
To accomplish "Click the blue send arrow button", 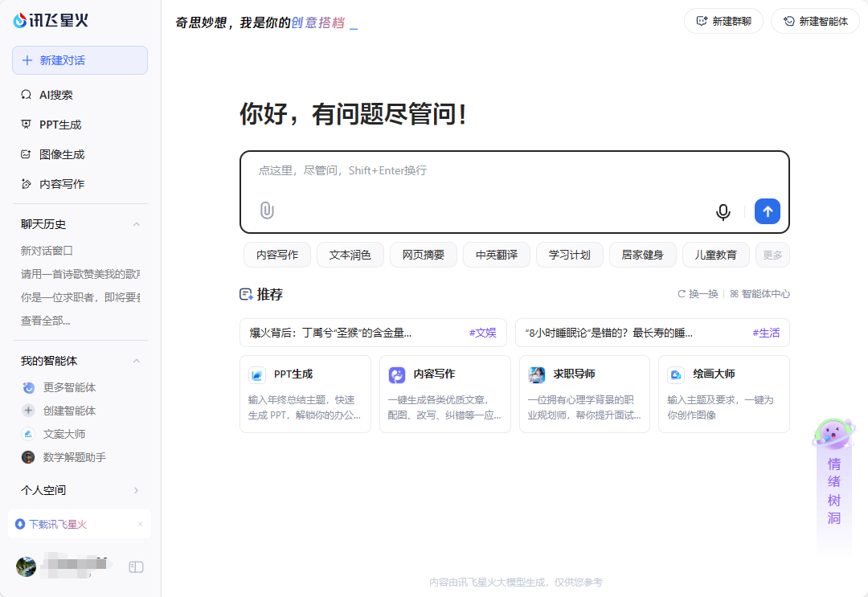I will click(x=768, y=211).
